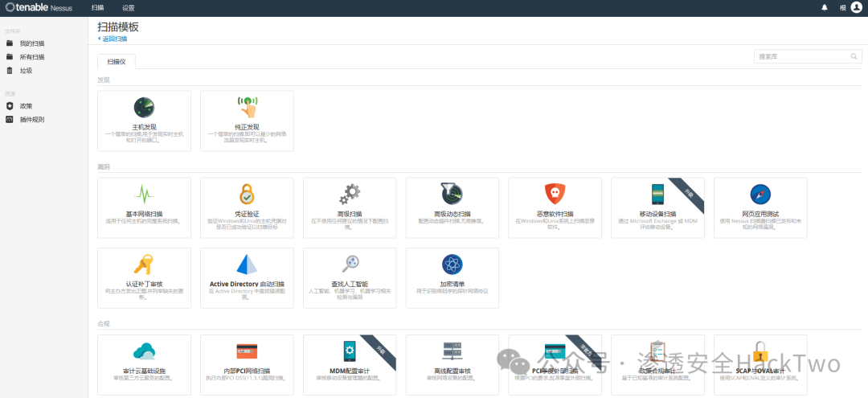Screen dimensions: 868x398
Task: Click the Tenable Nessus logo
Action: pos(39,8)
